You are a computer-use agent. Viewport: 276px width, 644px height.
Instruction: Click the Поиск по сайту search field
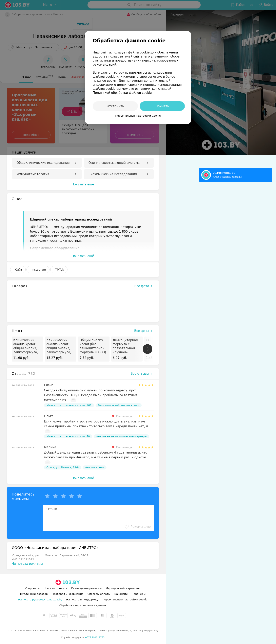144,5
